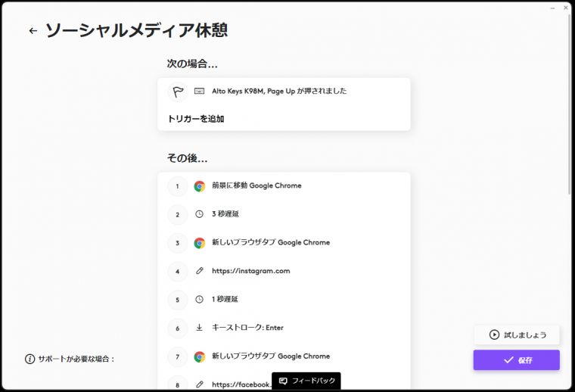The height and width of the screenshot is (392, 575).
Task: Click the info icon beside サポートが必要な場合
Action: [x=30, y=359]
